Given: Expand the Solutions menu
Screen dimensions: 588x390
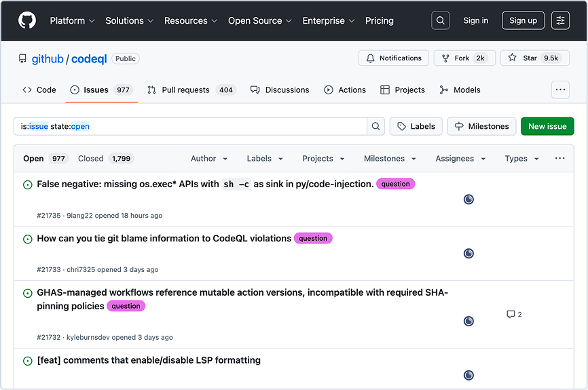Looking at the screenshot, I should click(x=130, y=20).
